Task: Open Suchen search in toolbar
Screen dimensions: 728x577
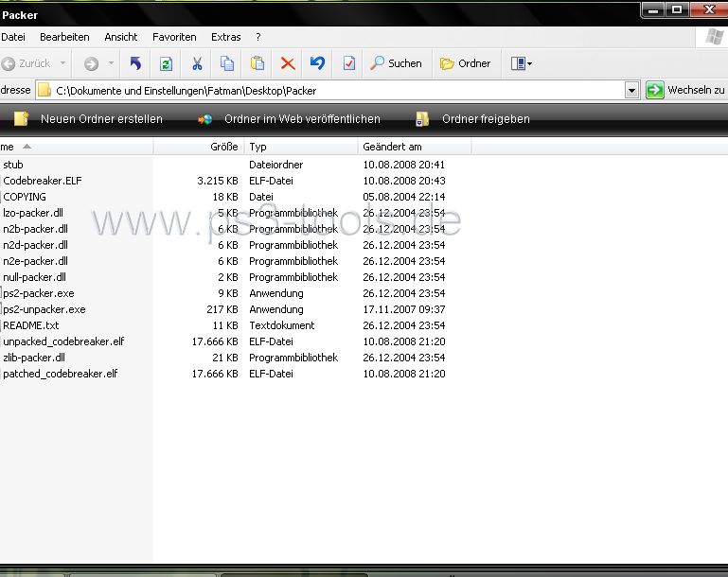Action: (x=396, y=63)
